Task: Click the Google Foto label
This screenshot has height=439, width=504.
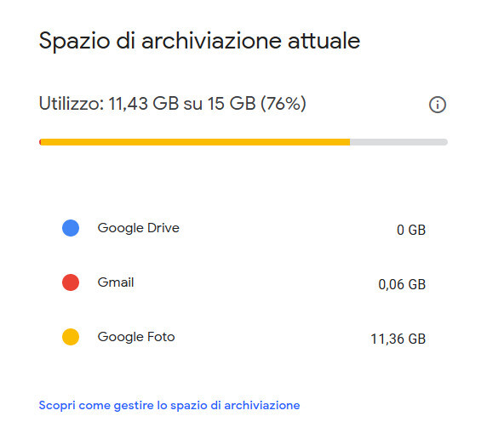Action: tap(136, 337)
